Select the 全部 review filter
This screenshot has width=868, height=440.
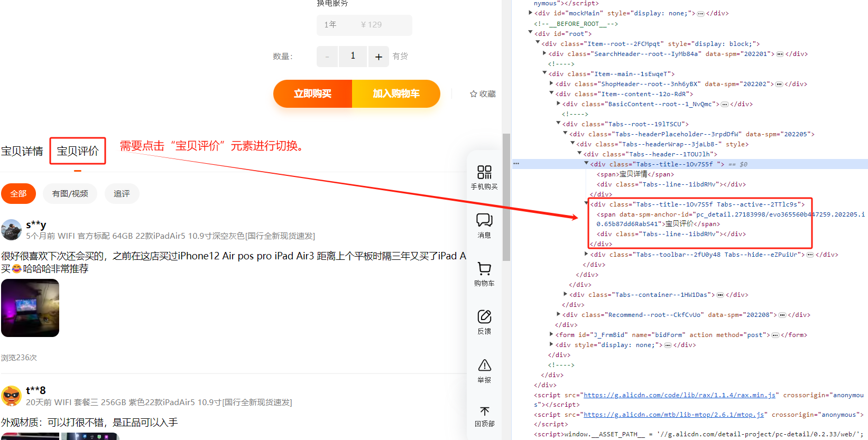click(x=19, y=194)
